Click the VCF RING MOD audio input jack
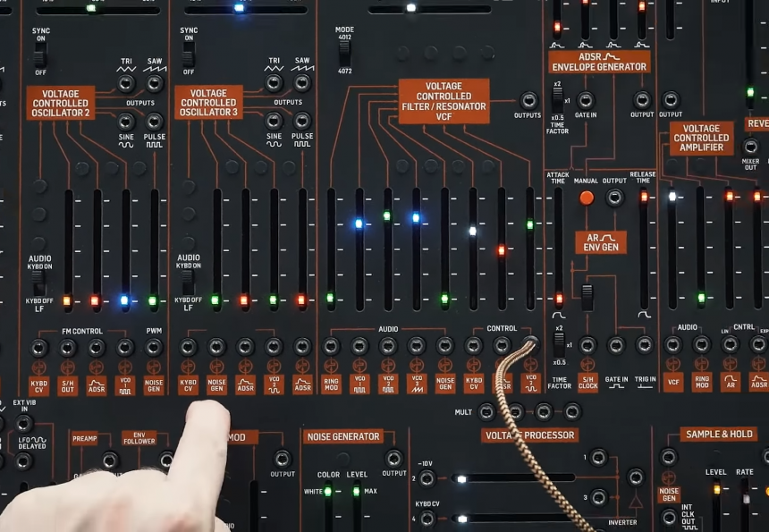The height and width of the screenshot is (532, 769). (331, 346)
